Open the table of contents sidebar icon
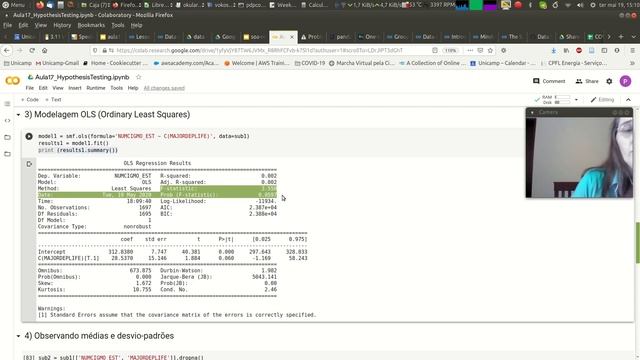 pos(7,104)
